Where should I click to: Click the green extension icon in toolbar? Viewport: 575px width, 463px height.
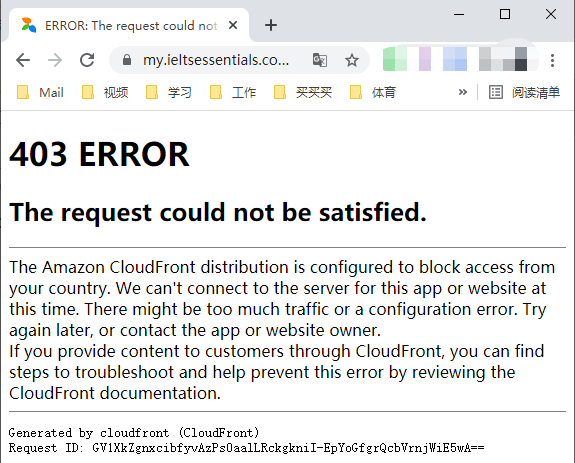(395, 59)
